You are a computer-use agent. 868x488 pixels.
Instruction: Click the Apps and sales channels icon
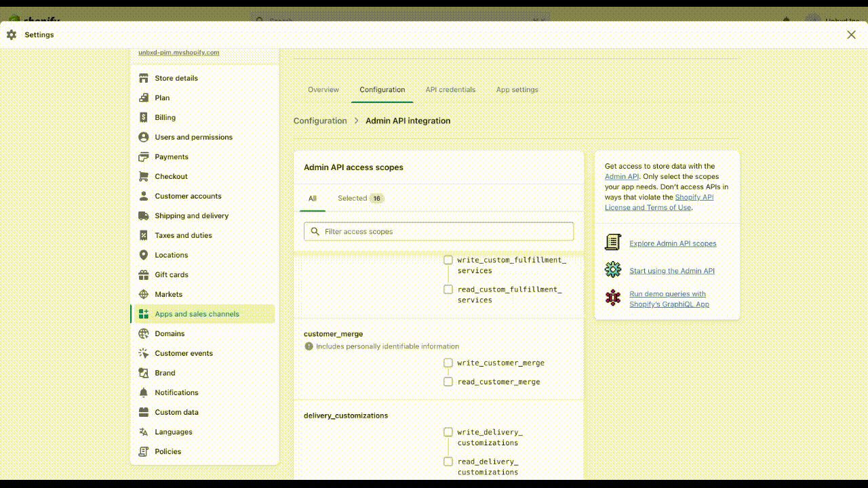(x=143, y=314)
